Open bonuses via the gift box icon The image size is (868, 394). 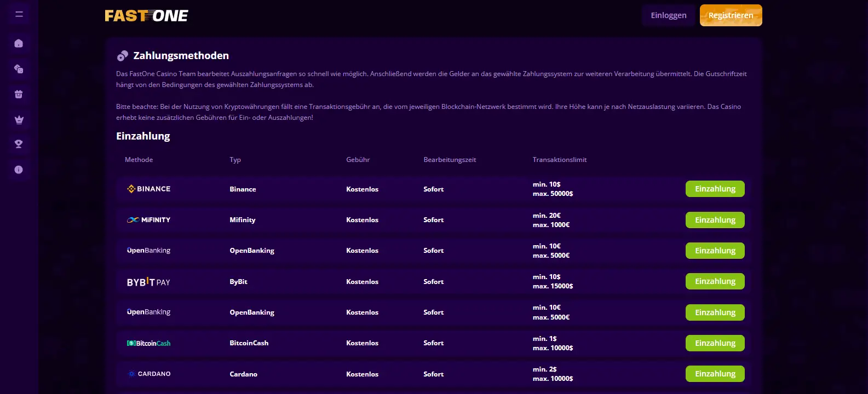(x=19, y=94)
